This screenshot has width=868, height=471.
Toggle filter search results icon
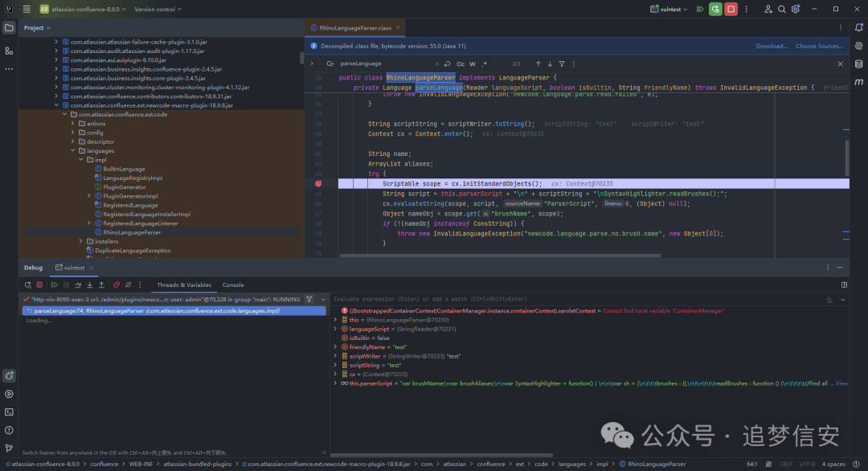[x=562, y=64]
